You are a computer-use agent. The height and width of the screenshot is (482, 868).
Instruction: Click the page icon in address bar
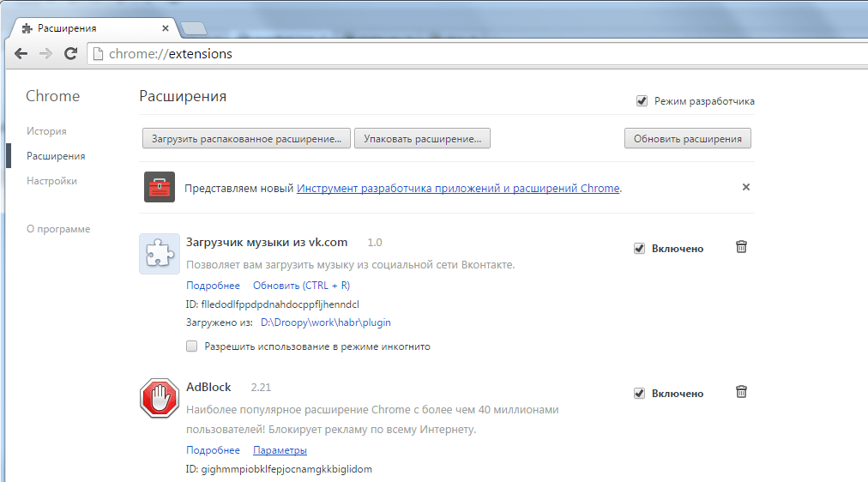click(x=98, y=54)
